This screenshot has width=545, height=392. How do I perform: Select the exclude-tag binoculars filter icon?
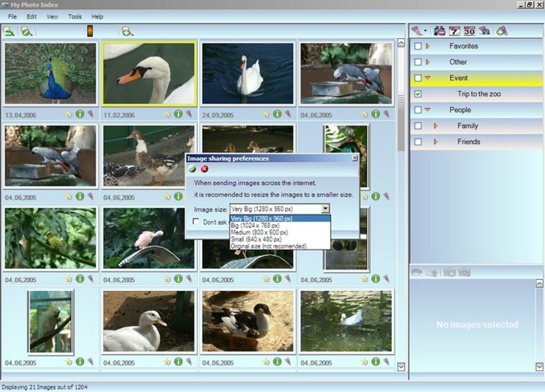click(439, 30)
